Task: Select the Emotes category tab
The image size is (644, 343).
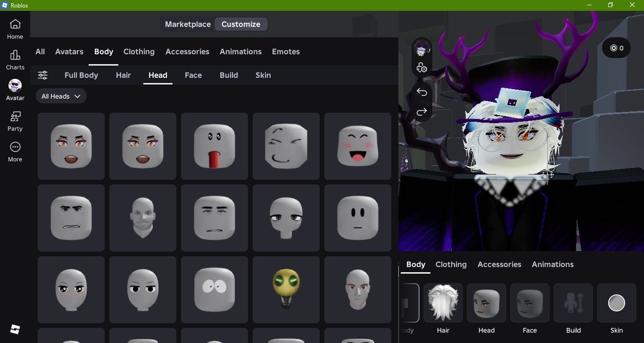Action: coord(286,52)
